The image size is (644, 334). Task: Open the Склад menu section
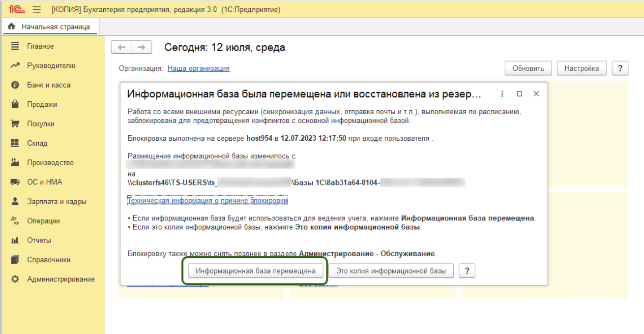(37, 143)
